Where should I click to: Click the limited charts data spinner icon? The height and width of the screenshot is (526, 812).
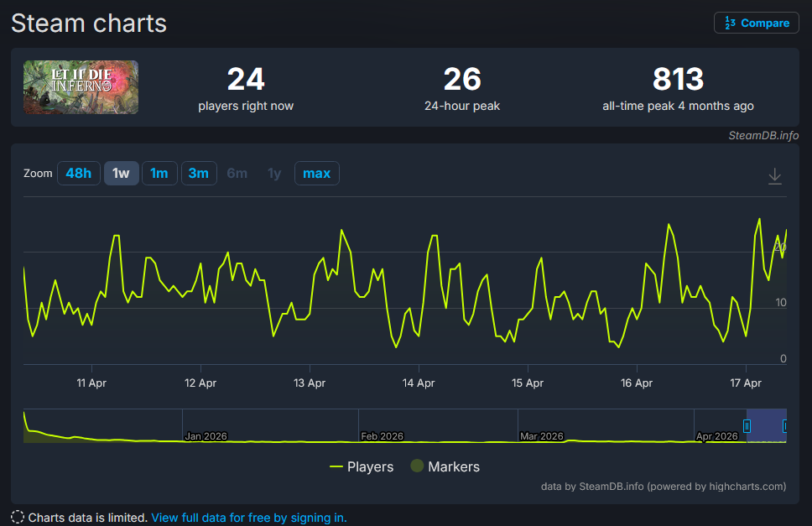[x=18, y=518]
